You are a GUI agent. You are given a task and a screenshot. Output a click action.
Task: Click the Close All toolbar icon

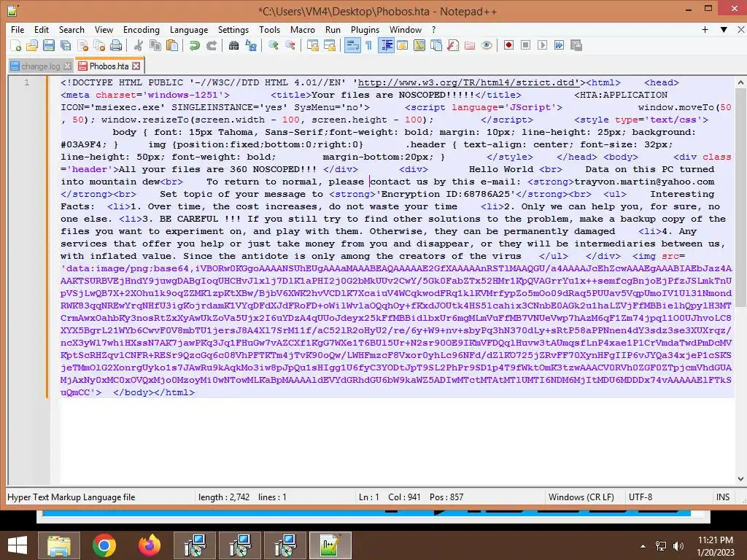click(x=99, y=45)
